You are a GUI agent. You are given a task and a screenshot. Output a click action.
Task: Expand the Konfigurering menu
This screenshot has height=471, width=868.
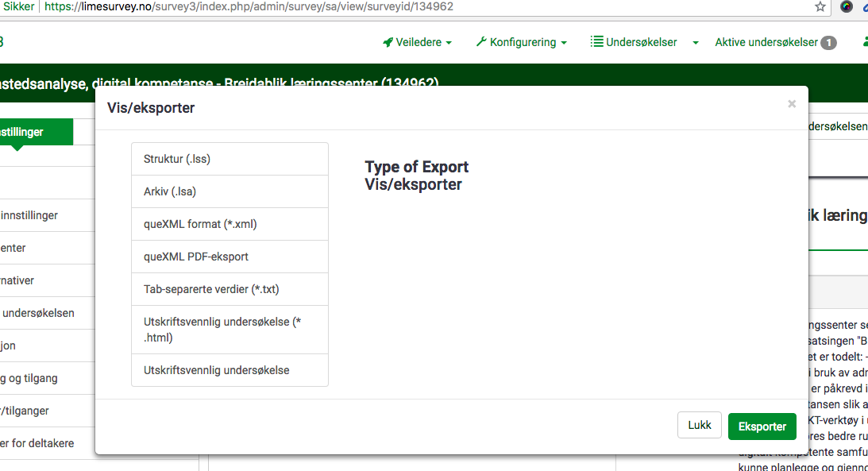click(521, 43)
